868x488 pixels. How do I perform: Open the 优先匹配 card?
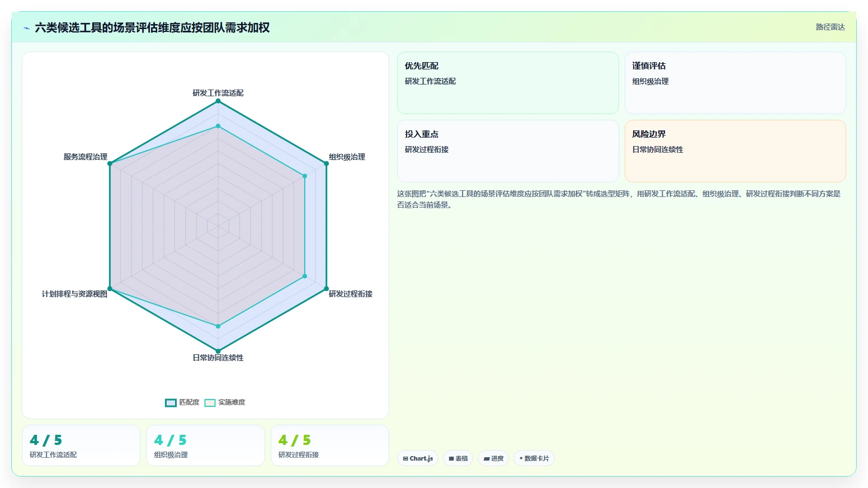click(x=508, y=83)
